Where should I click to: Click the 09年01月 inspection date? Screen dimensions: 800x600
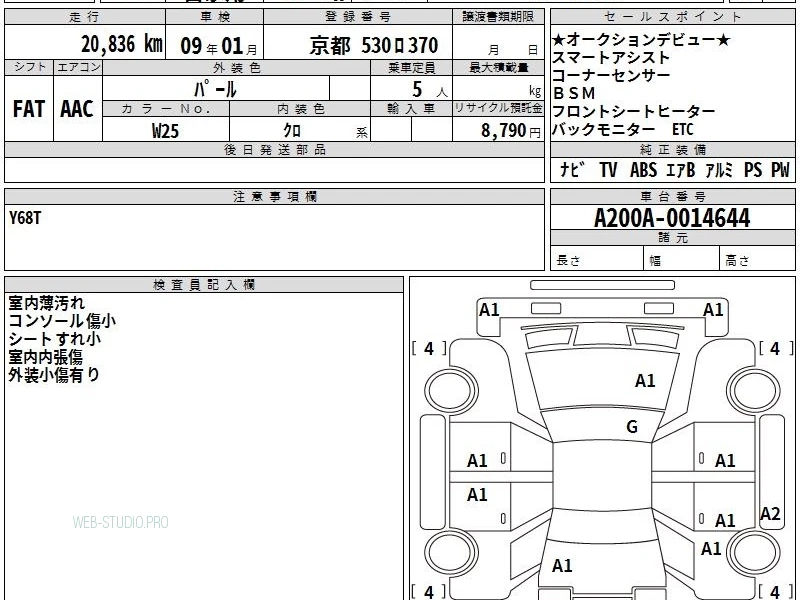(219, 46)
